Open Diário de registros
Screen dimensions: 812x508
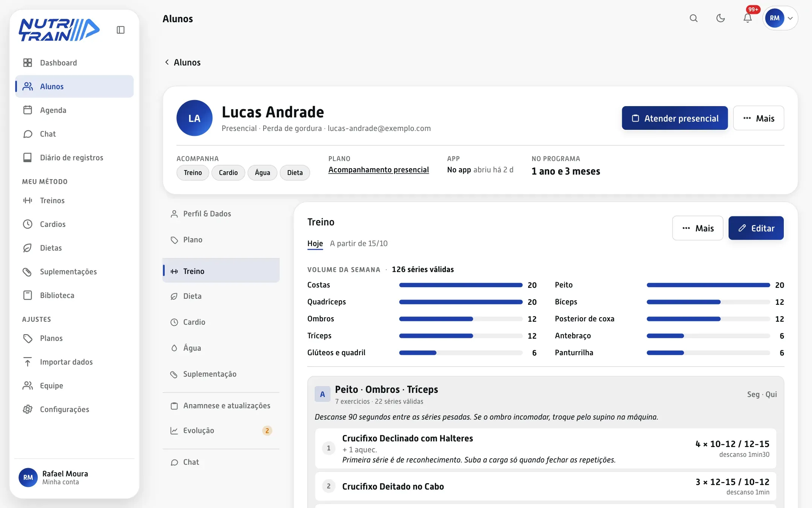pos(74,158)
